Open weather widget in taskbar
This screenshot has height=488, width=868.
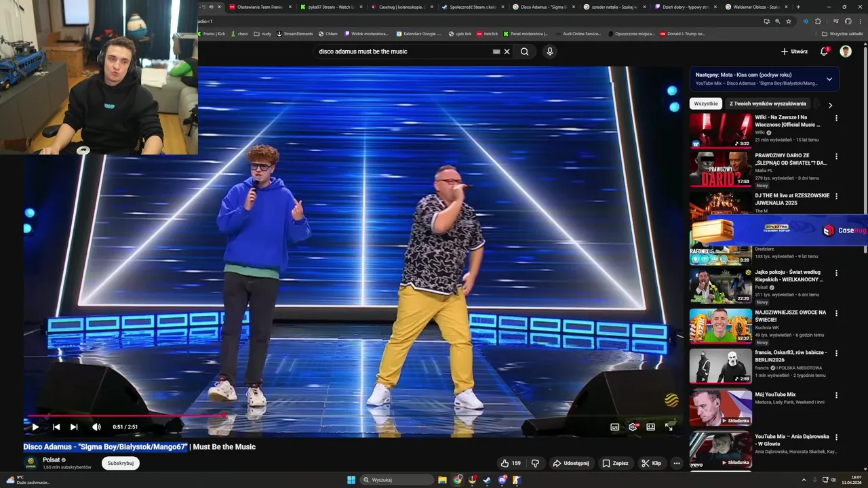pos(27,480)
